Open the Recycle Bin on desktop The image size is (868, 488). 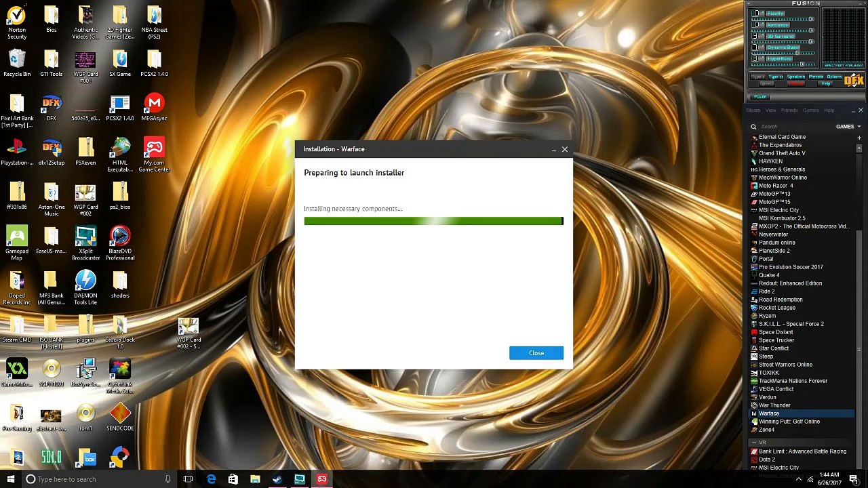17,64
